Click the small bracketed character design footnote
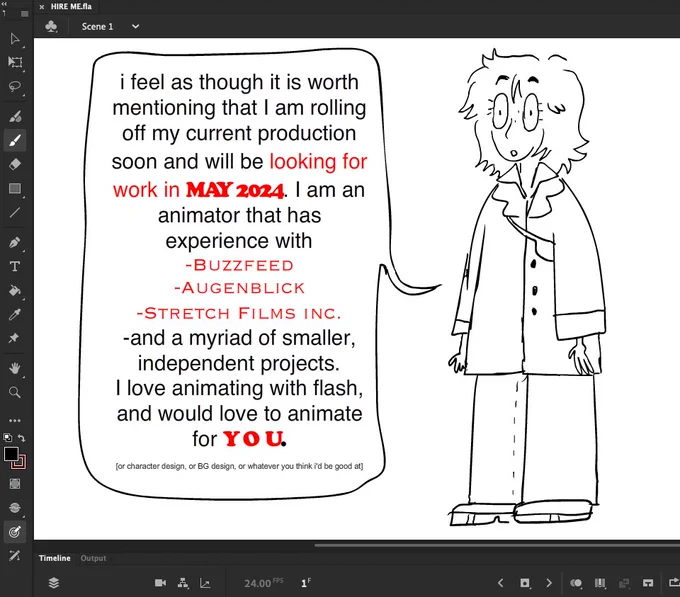Screen dimensions: 680x597 pos(239,466)
